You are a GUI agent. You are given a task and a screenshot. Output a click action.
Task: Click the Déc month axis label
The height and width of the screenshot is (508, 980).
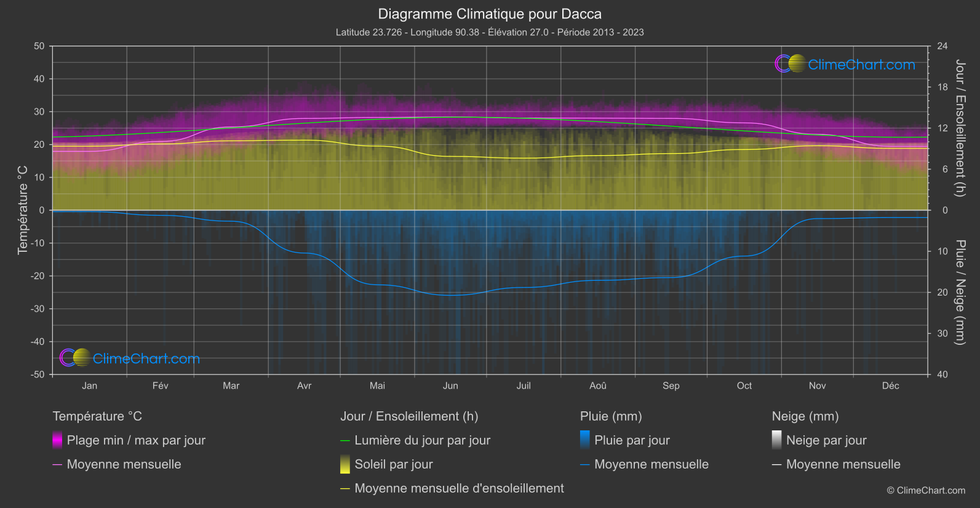point(891,385)
